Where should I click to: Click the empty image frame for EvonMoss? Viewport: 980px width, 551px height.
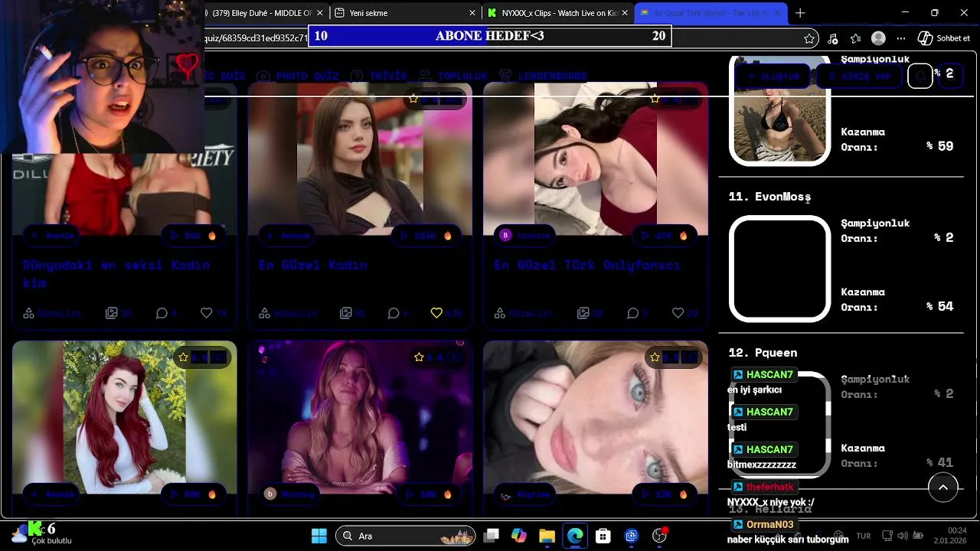(x=779, y=269)
